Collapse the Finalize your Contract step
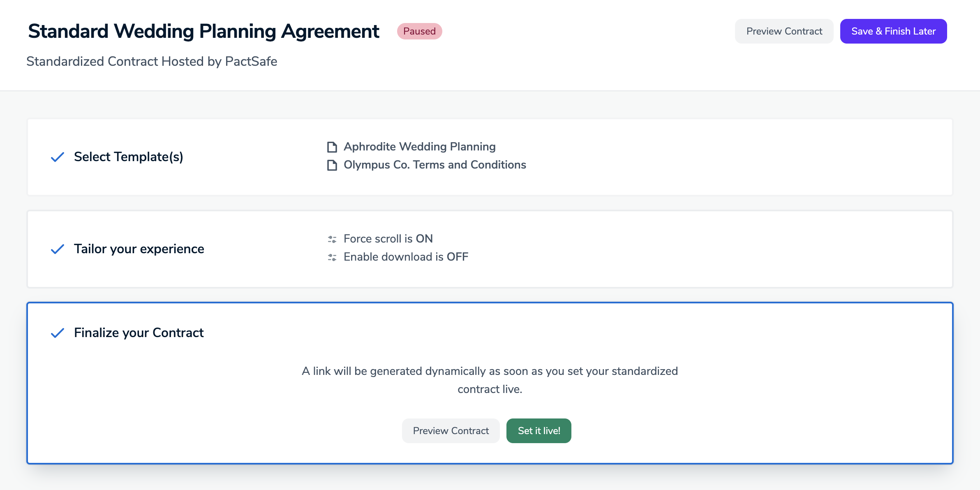This screenshot has width=980, height=490. (x=139, y=333)
